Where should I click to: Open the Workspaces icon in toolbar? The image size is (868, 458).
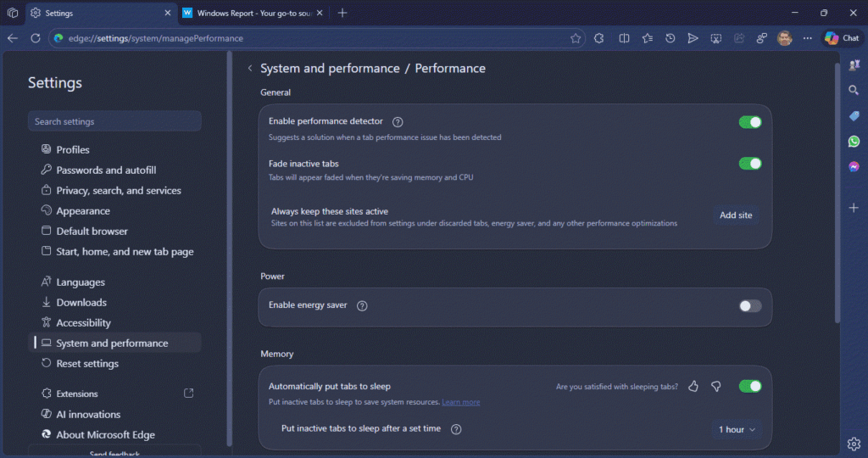(x=762, y=38)
